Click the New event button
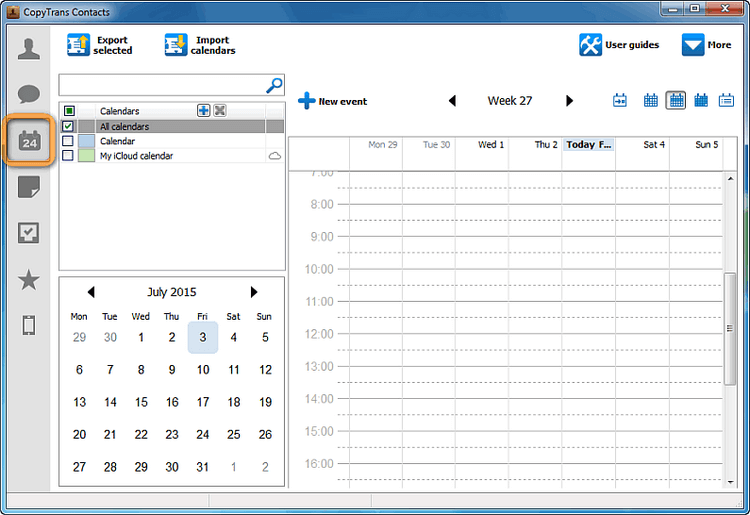 tap(332, 101)
